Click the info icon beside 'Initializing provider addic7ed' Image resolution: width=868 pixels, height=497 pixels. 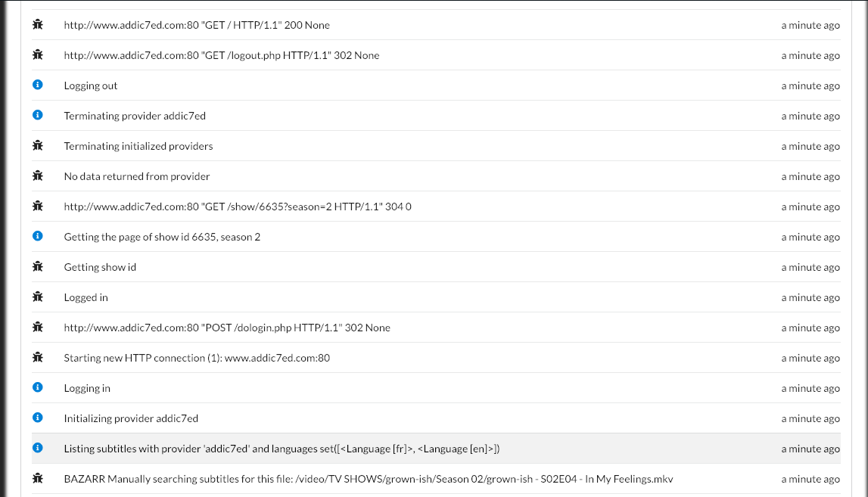(37, 418)
